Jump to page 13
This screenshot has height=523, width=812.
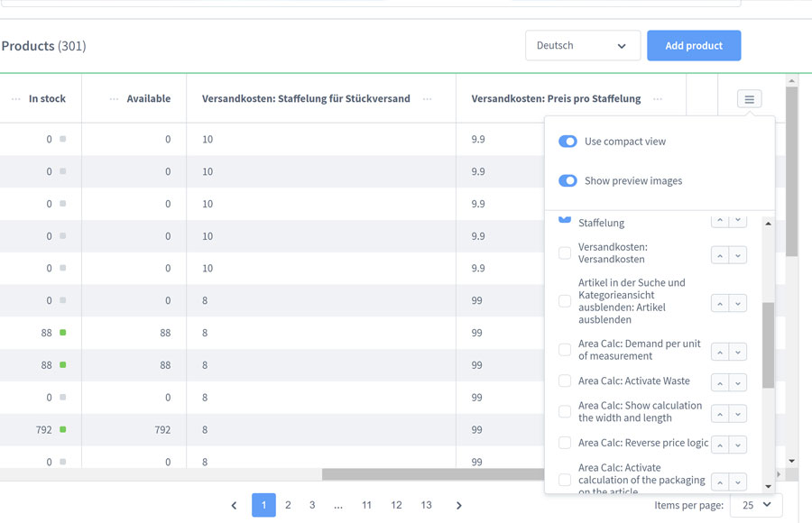426,505
